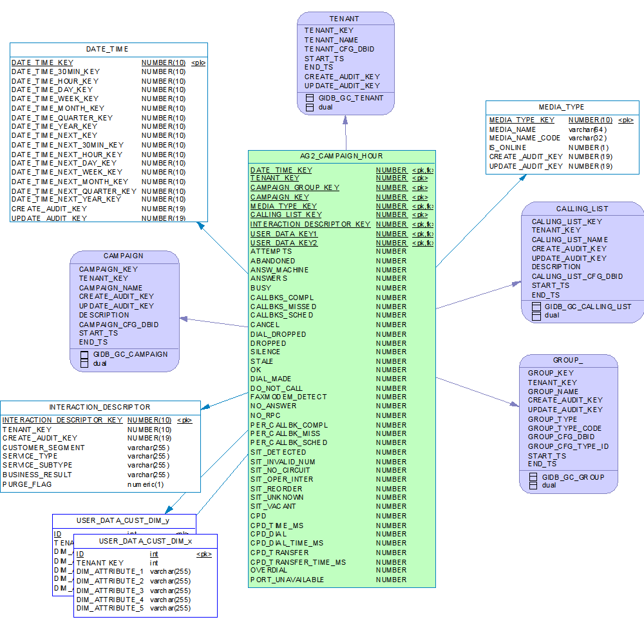
Task: Click MEDIA_TYPE_KEY in the MEDIA_TYPE table
Action: pyautogui.click(x=522, y=120)
